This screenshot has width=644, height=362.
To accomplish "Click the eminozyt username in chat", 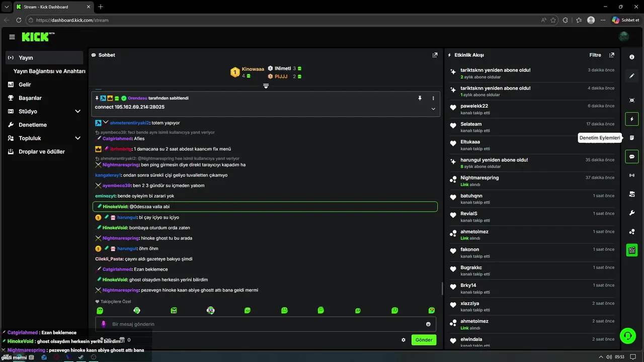I will tap(105, 196).
